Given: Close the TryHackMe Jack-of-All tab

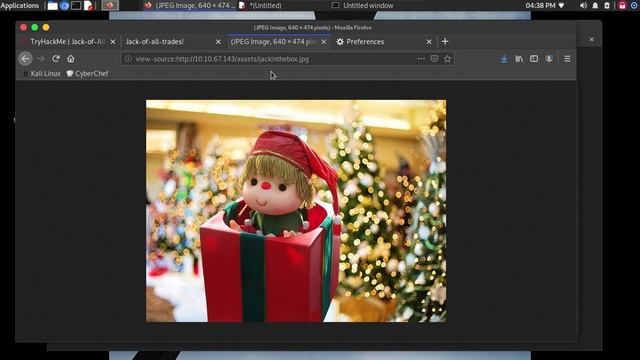Looking at the screenshot, I should tap(113, 42).
